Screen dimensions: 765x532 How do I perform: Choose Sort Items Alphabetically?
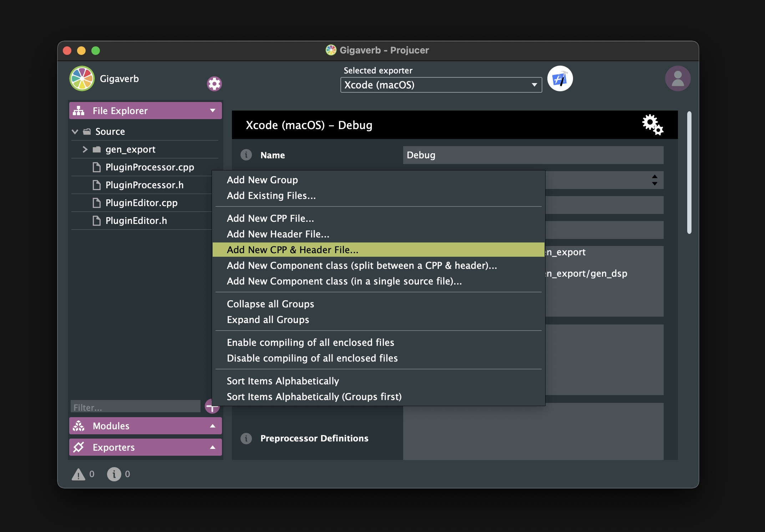pyautogui.click(x=378, y=381)
